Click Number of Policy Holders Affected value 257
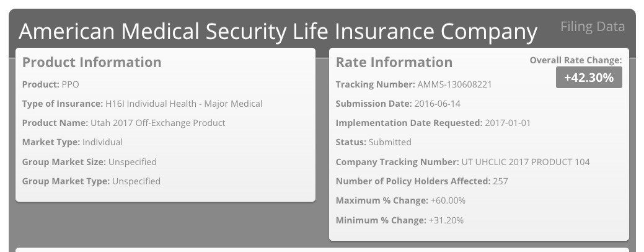644x252 pixels. (501, 181)
